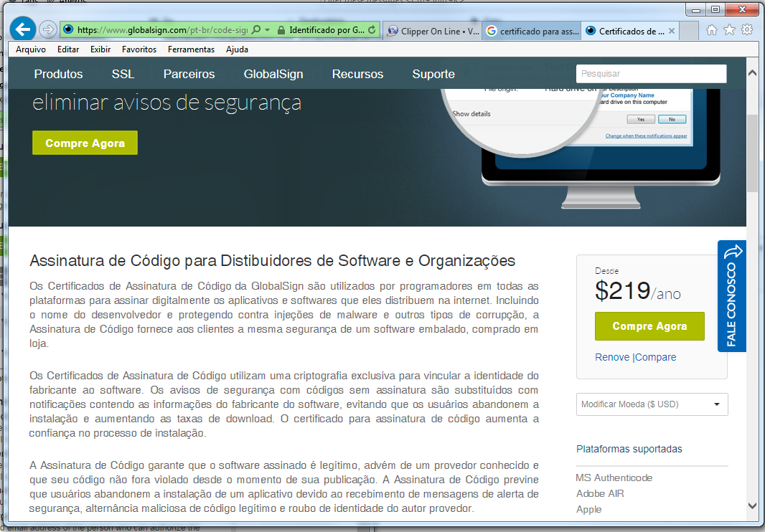Click the padlock security icon

pyautogui.click(x=281, y=30)
